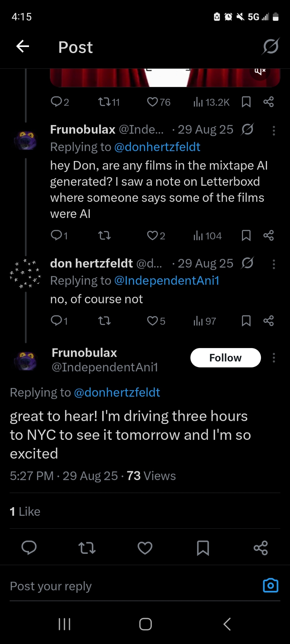Tap the "Post your reply" field
Image resolution: width=290 pixels, height=644 pixels.
pyautogui.click(x=129, y=586)
